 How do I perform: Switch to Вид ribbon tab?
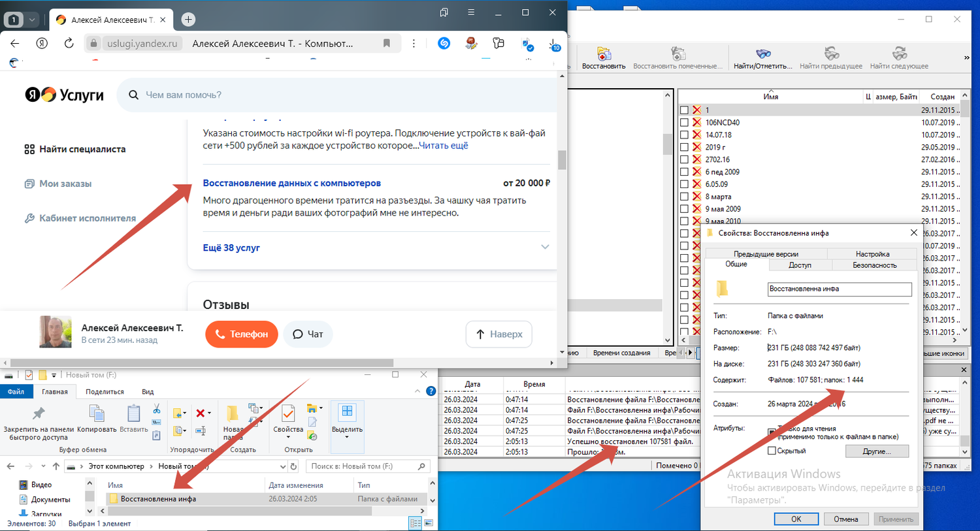[148, 392]
